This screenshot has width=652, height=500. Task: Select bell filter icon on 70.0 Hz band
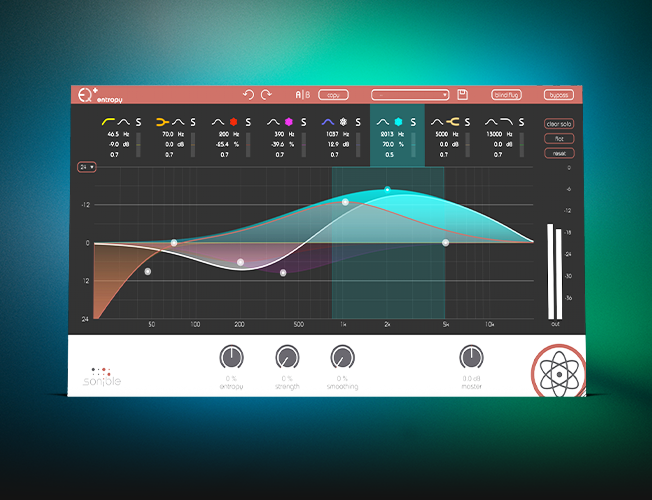pos(178,122)
